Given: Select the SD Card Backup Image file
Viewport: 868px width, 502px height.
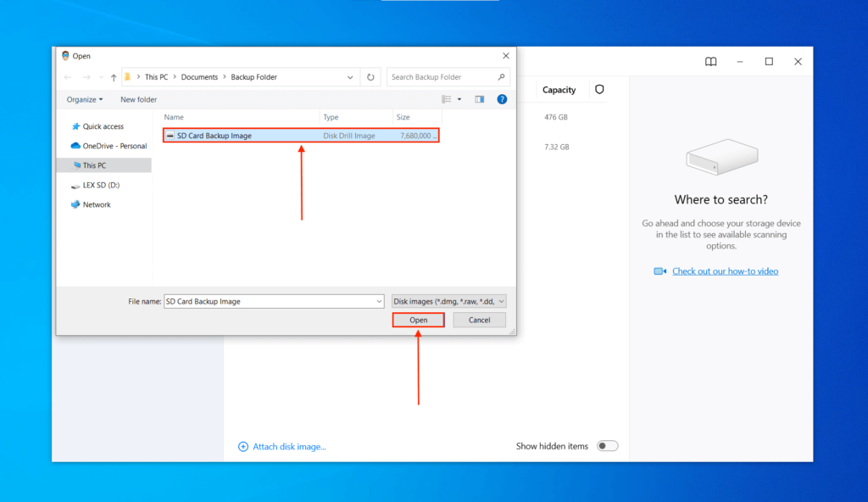Looking at the screenshot, I should pyautogui.click(x=237, y=135).
